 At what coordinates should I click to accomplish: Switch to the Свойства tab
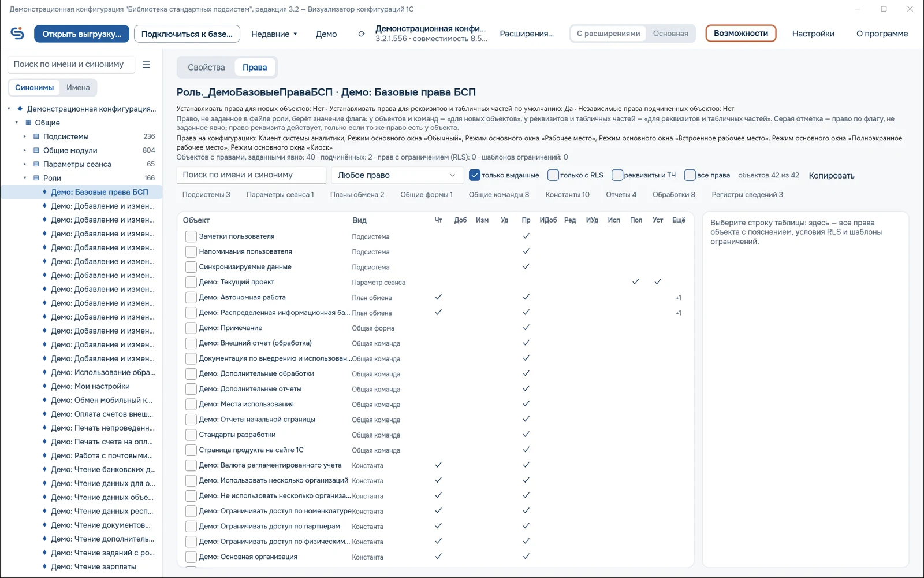click(x=206, y=68)
